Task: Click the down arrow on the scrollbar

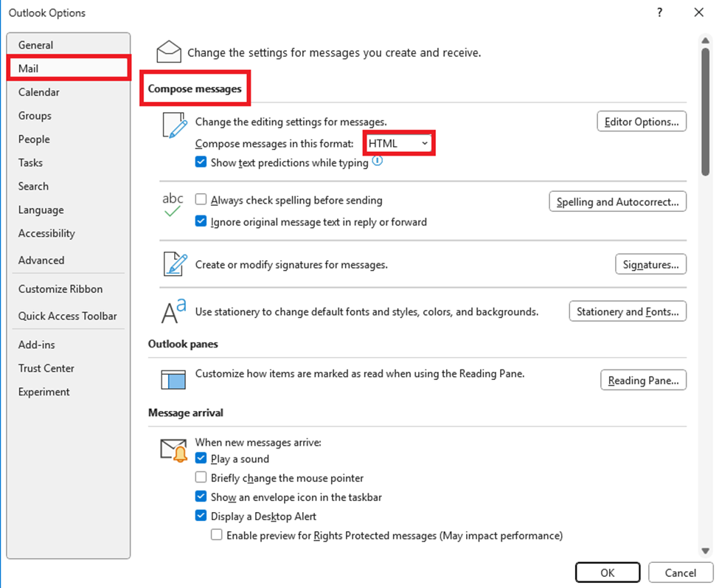Action: (x=706, y=550)
